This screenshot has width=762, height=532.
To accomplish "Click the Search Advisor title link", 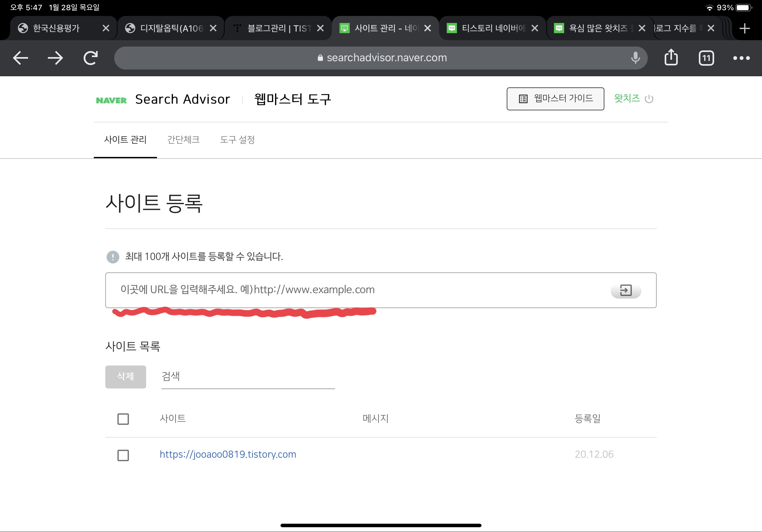I will click(x=183, y=99).
